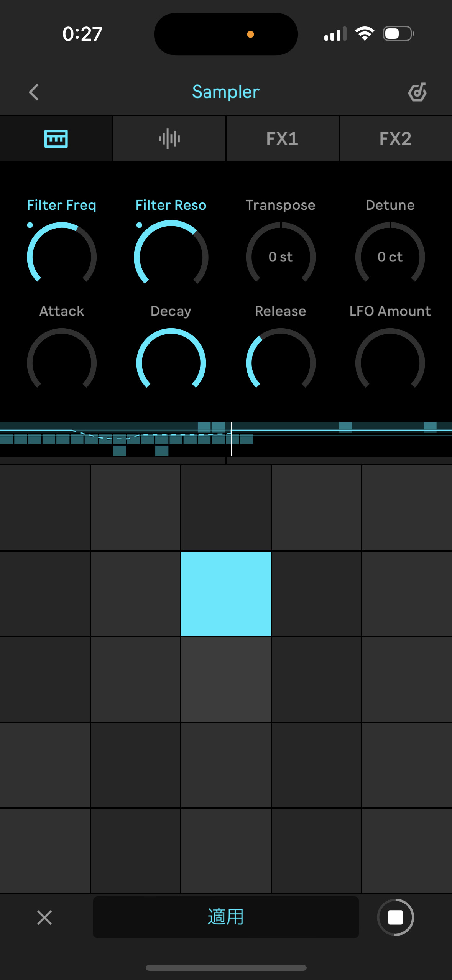Tap the highlighted cyan pad
Viewport: 452px width, 980px height.
(226, 594)
